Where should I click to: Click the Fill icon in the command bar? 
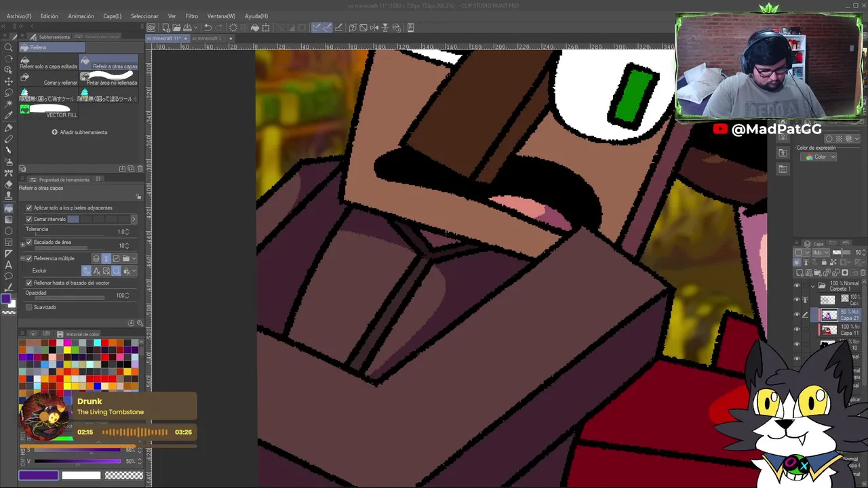(x=255, y=28)
